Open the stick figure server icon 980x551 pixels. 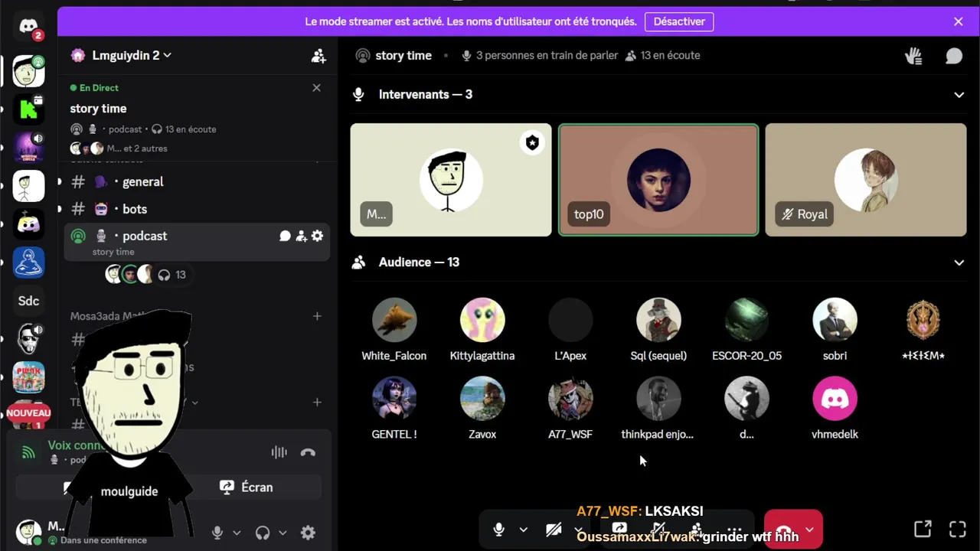(x=28, y=185)
